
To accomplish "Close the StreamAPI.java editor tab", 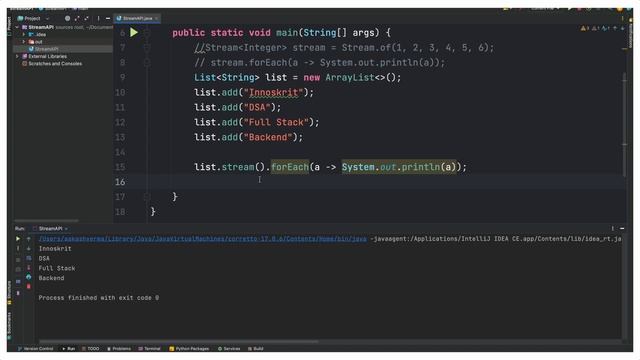I will pyautogui.click(x=156, y=18).
